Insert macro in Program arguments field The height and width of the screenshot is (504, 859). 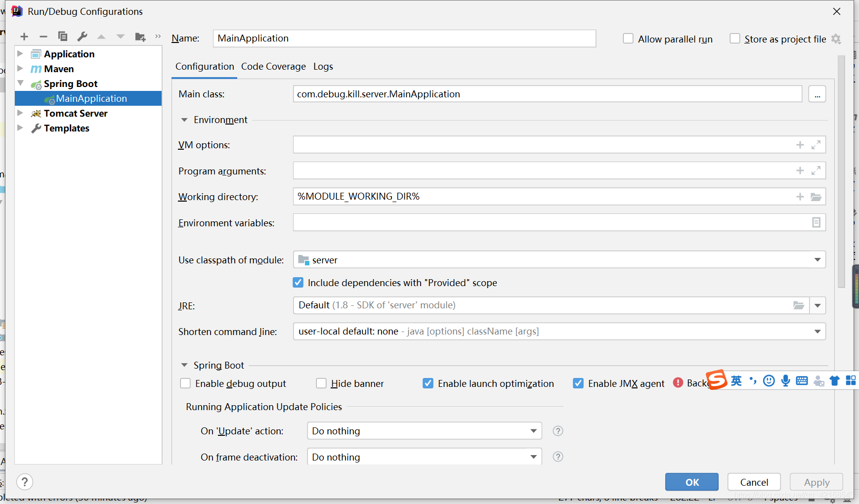coord(800,170)
